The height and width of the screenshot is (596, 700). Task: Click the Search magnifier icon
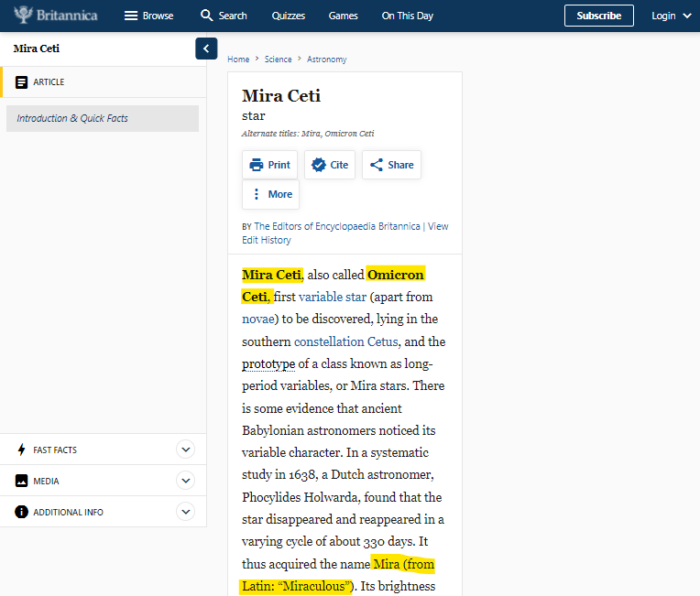pyautogui.click(x=206, y=16)
